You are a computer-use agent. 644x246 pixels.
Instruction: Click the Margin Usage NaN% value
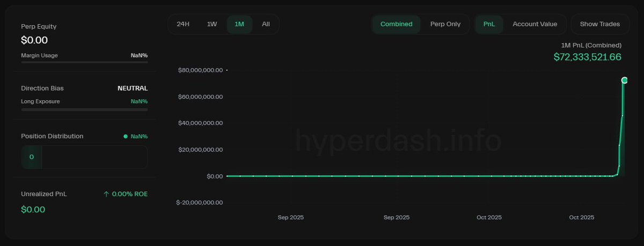[139, 55]
